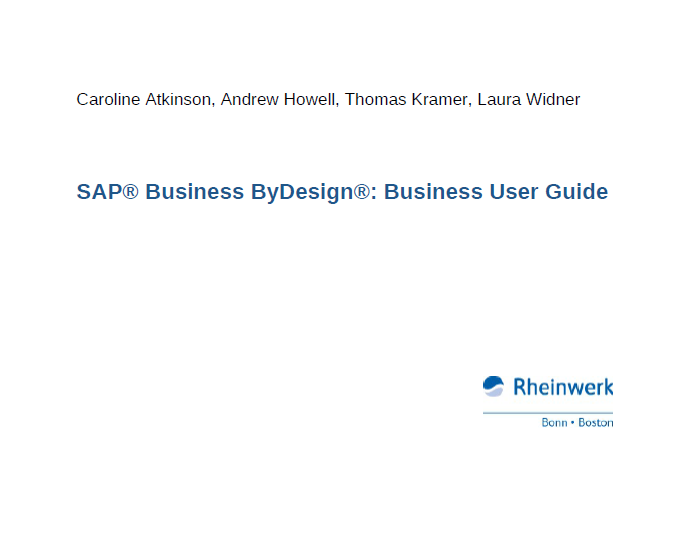The width and height of the screenshot is (685, 541).
Task: Click the city name Boston
Action: [596, 423]
